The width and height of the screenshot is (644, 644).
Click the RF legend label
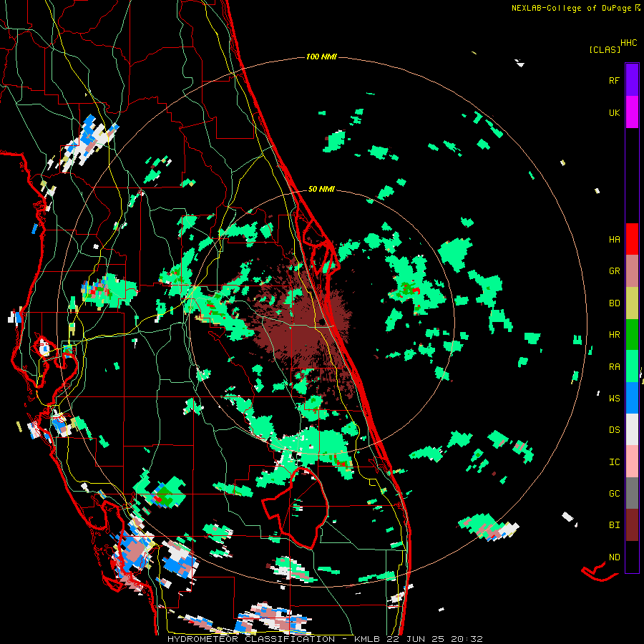click(x=614, y=80)
